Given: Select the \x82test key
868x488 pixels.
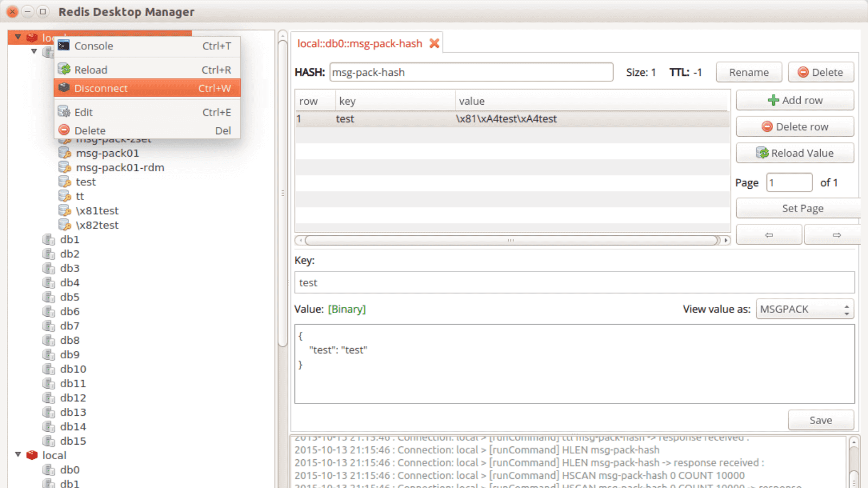Looking at the screenshot, I should (97, 225).
